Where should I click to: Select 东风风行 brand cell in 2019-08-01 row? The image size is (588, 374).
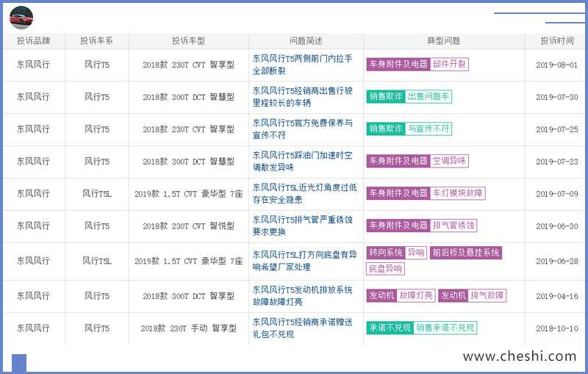click(x=33, y=65)
